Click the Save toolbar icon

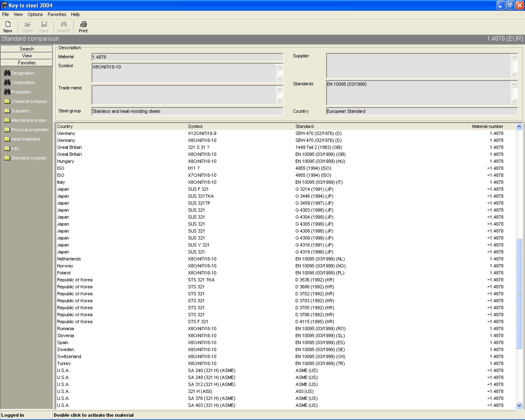click(44, 27)
